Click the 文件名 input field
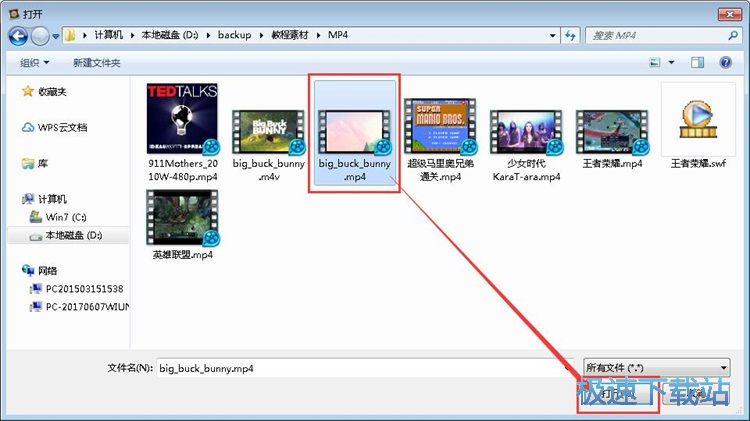The image size is (750, 421). pyautogui.click(x=364, y=368)
